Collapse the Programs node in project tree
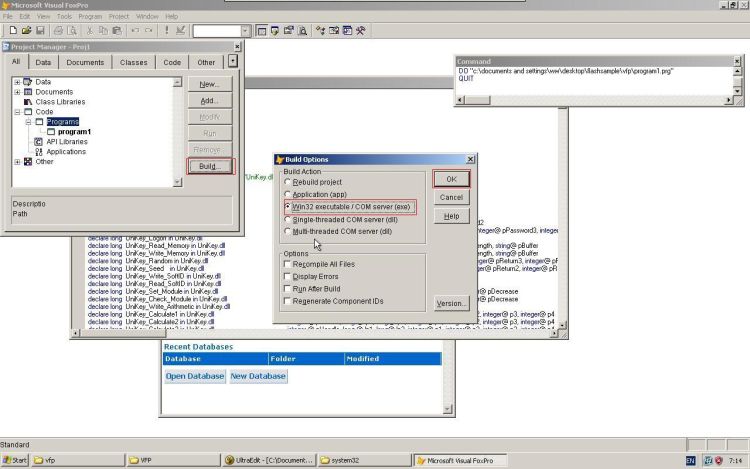 click(x=28, y=122)
